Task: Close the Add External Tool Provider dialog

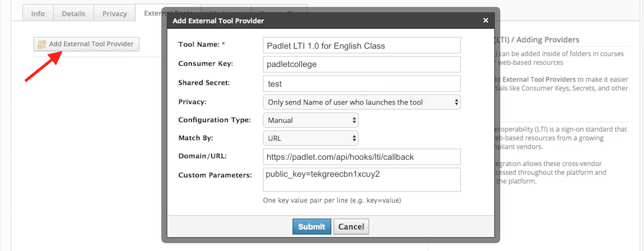Action: click(486, 20)
